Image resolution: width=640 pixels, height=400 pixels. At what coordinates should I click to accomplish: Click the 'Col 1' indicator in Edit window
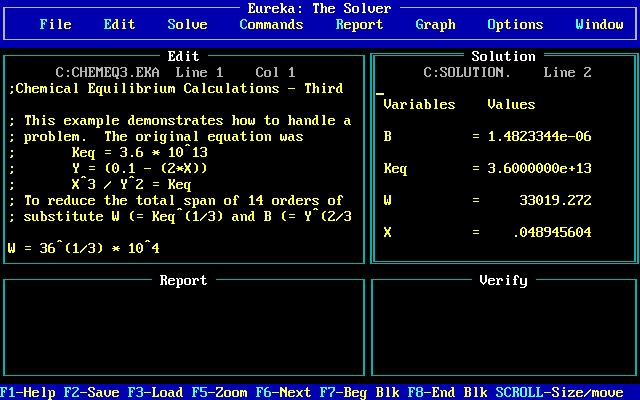coord(276,72)
